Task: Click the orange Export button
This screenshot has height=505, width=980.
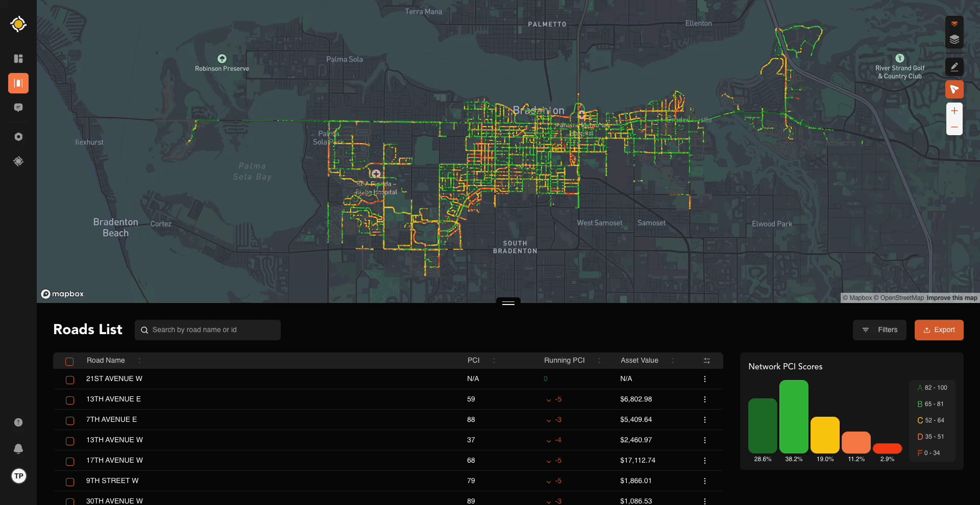Action: 939,330
